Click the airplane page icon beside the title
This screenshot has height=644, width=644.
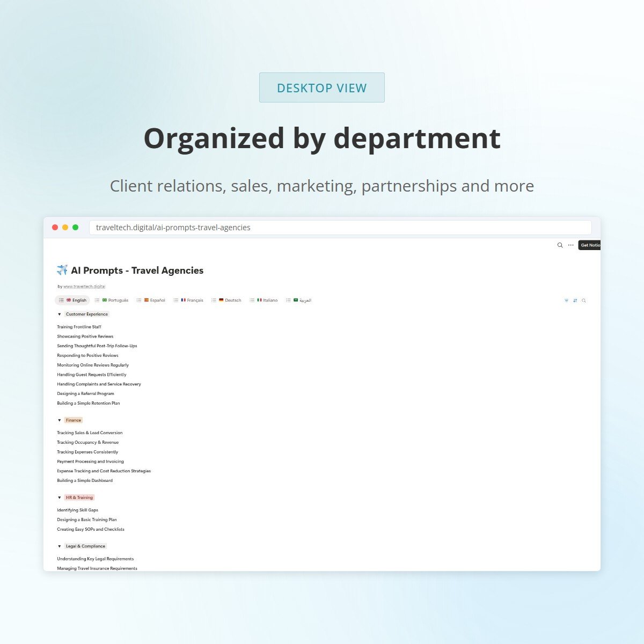click(x=62, y=270)
